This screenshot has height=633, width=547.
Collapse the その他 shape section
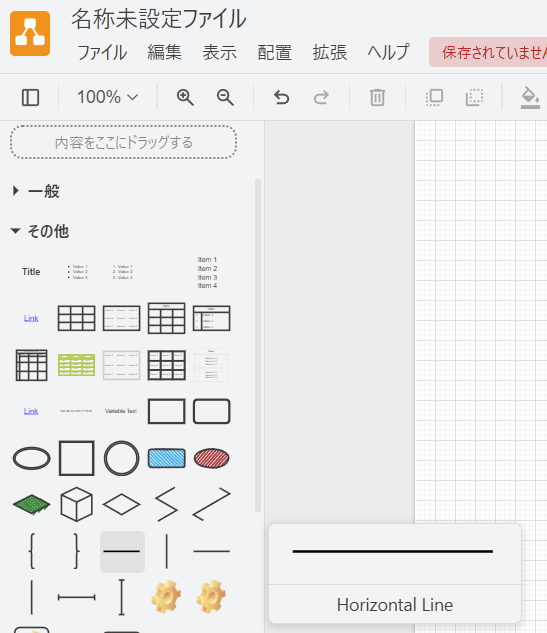[40, 231]
